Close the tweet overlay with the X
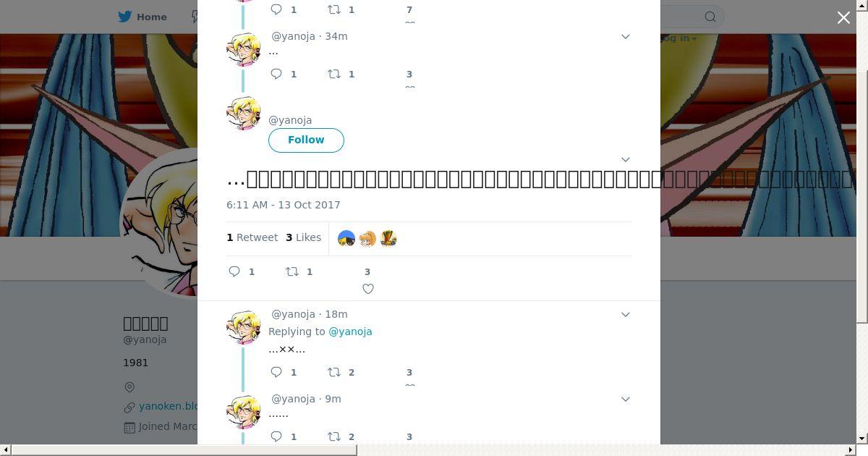The width and height of the screenshot is (868, 456). pos(843,17)
